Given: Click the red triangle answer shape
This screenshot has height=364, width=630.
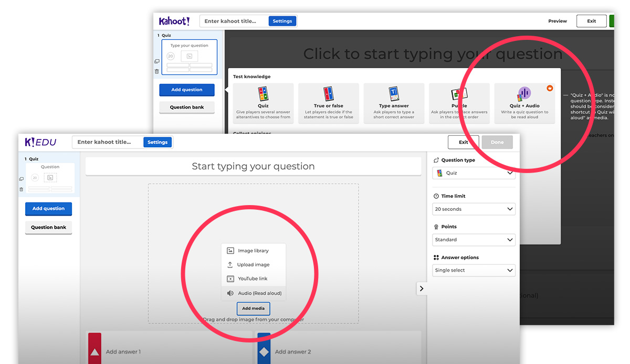Looking at the screenshot, I should [x=94, y=352].
